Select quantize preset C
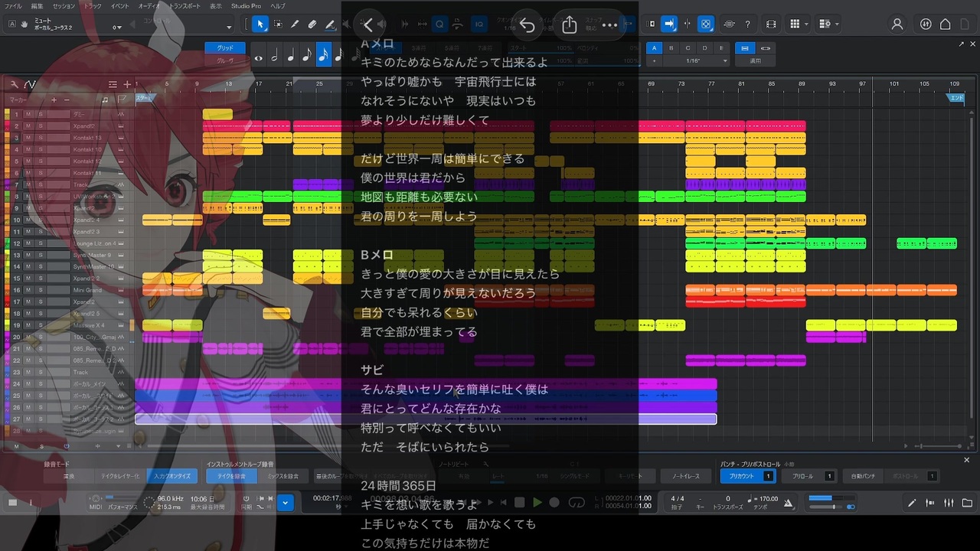 point(688,48)
